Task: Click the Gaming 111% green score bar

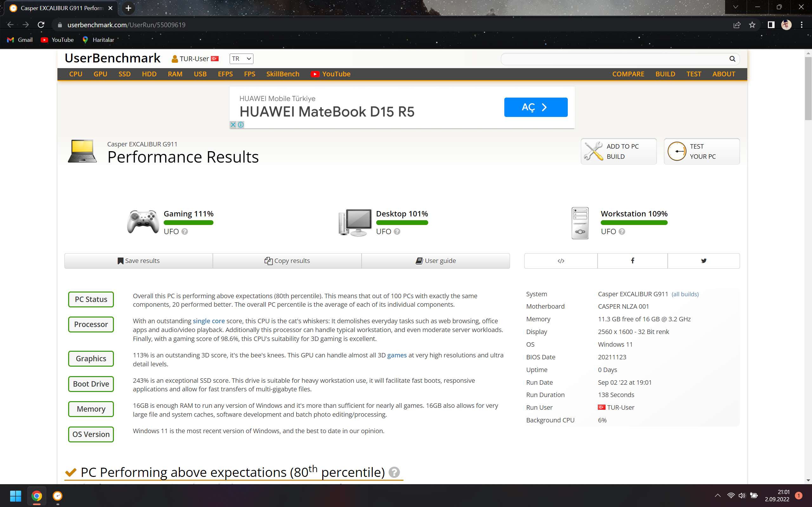Action: [x=188, y=223]
